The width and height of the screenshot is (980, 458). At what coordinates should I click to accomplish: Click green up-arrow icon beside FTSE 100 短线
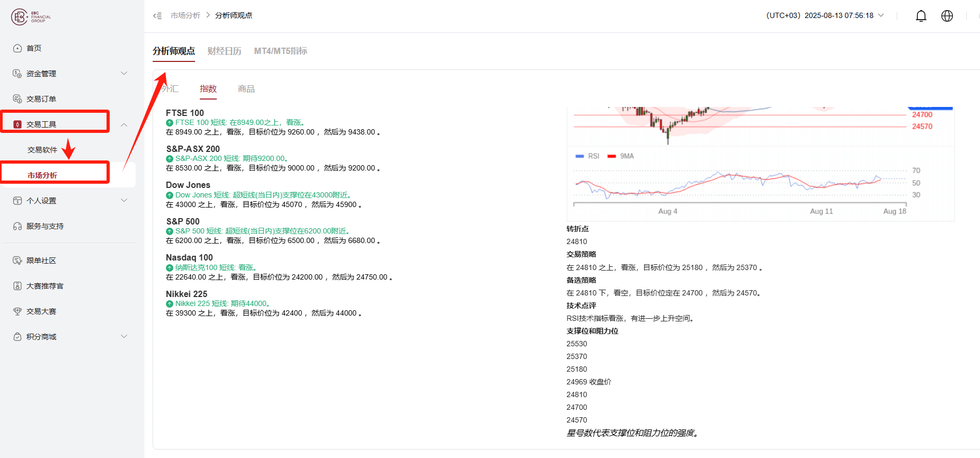click(x=170, y=123)
